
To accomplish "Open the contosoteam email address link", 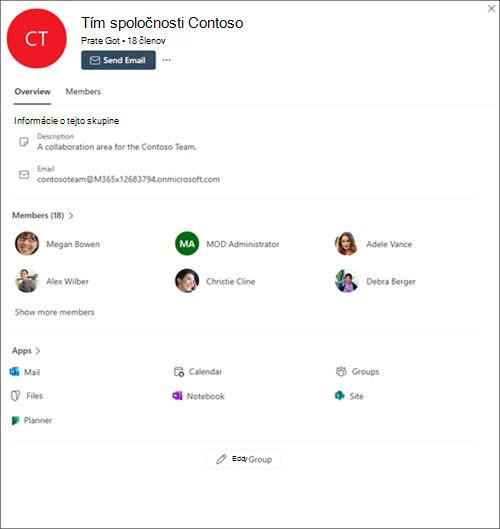I will coord(129,179).
